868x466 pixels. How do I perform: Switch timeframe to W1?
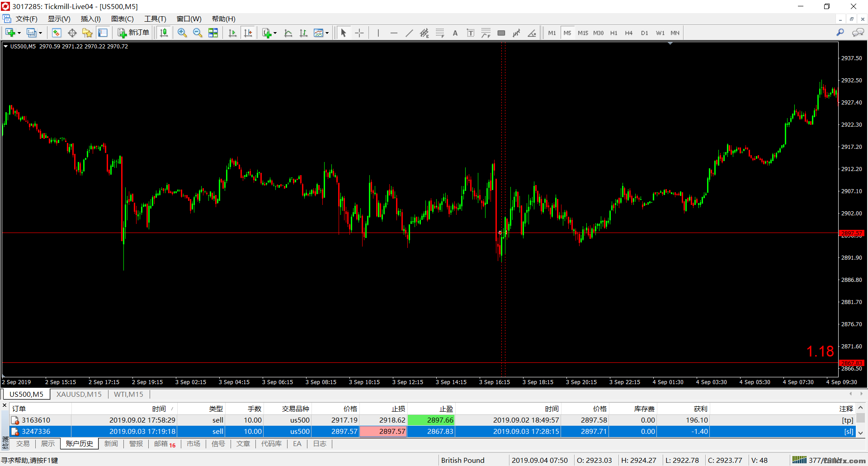pyautogui.click(x=660, y=33)
